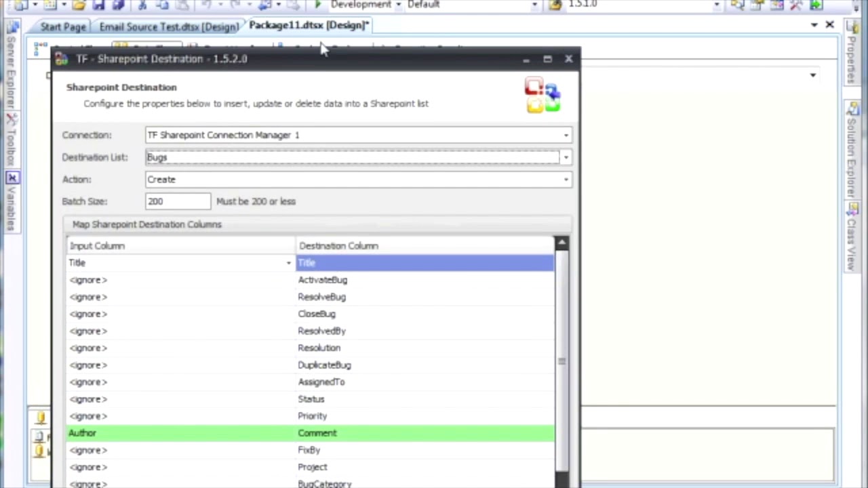Open the Solution Explorer side panel
The width and height of the screenshot is (868, 488).
852,150
